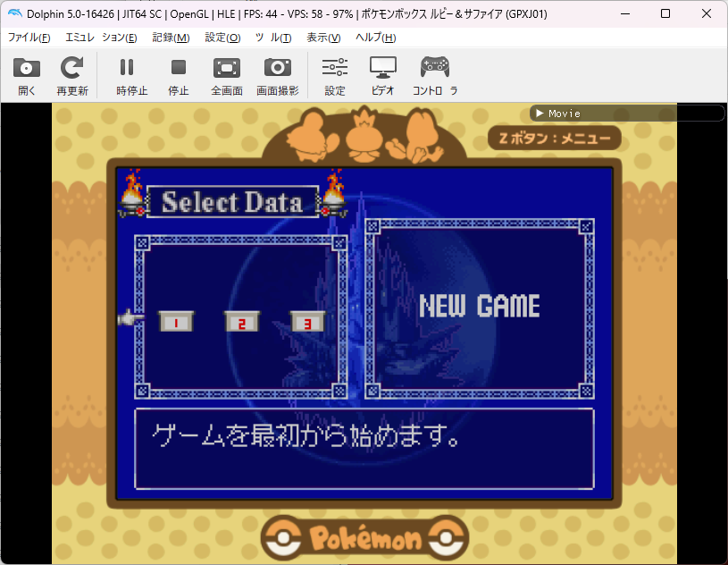Click the Select Data title banner

point(232,202)
